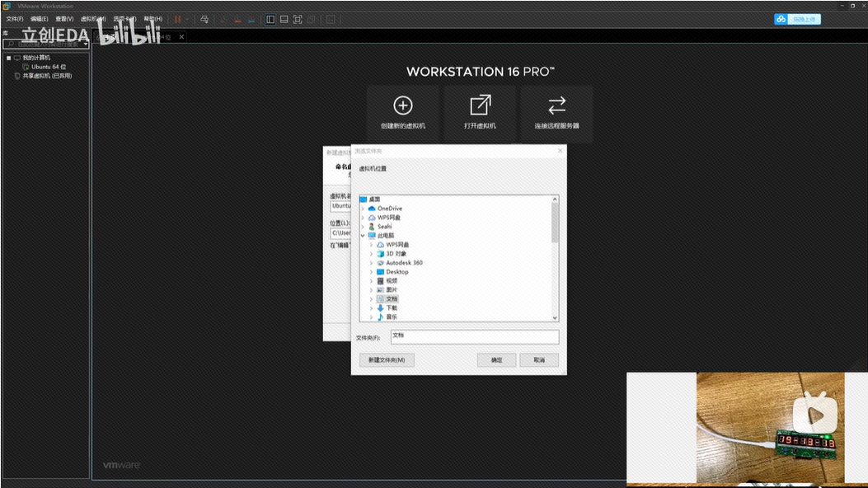Click the console view toolbar icon
The image size is (868, 488).
point(331,19)
